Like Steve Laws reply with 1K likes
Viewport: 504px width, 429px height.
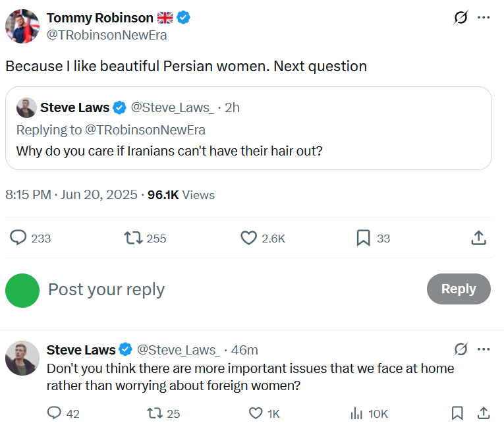(256, 413)
